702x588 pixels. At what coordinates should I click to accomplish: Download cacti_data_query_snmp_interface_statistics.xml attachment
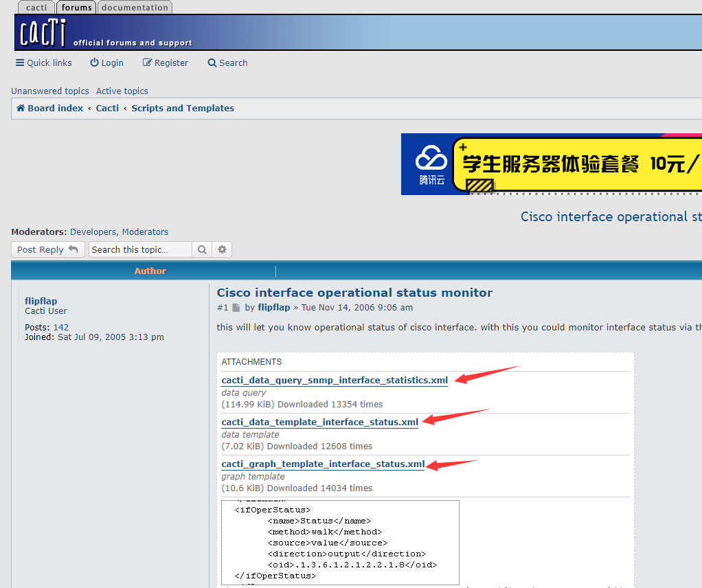[x=335, y=380]
